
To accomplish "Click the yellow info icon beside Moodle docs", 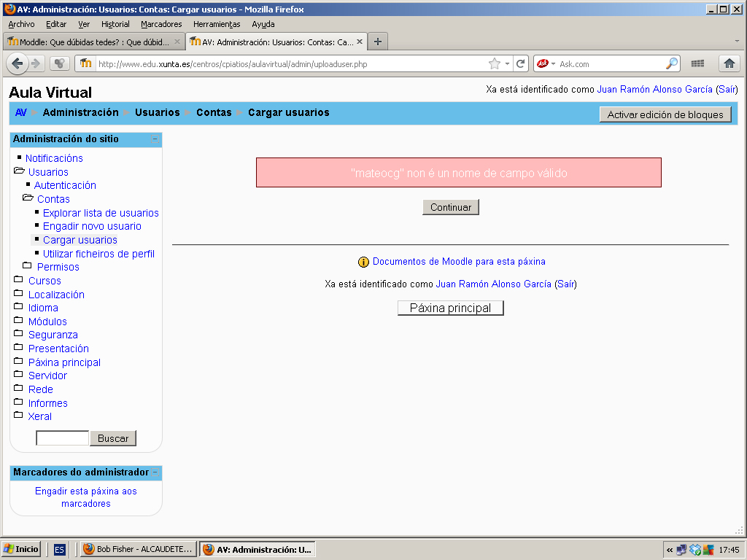I will (x=363, y=262).
